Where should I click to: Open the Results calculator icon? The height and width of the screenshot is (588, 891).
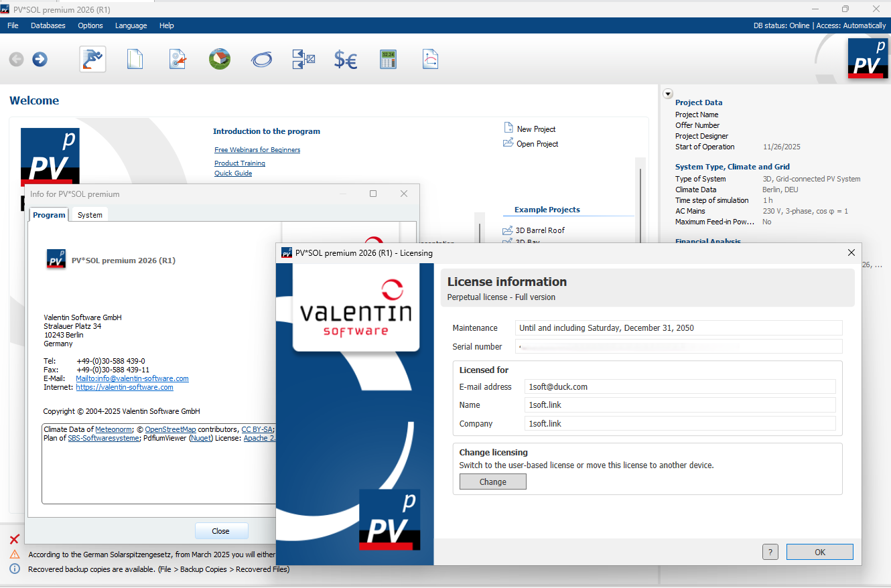(x=388, y=60)
